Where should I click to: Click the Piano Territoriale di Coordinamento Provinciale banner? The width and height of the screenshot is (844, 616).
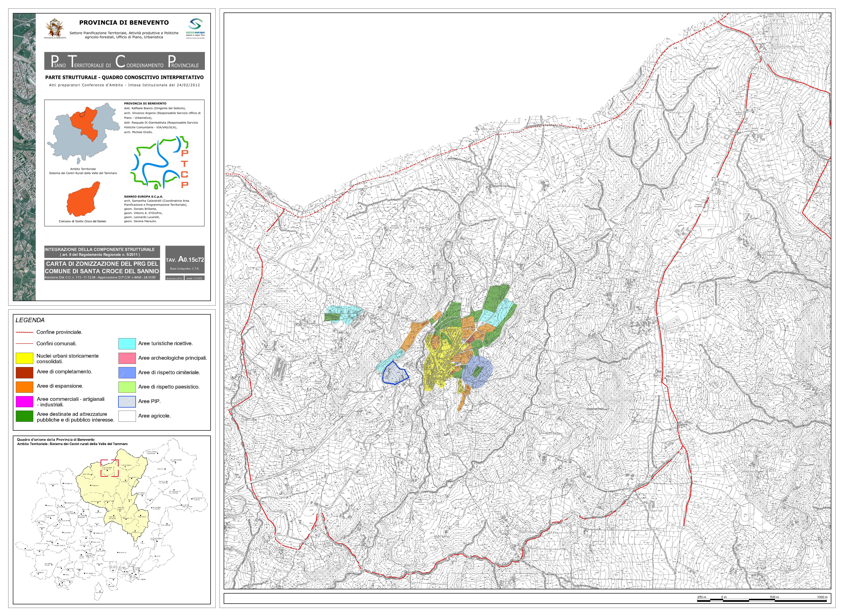125,61
